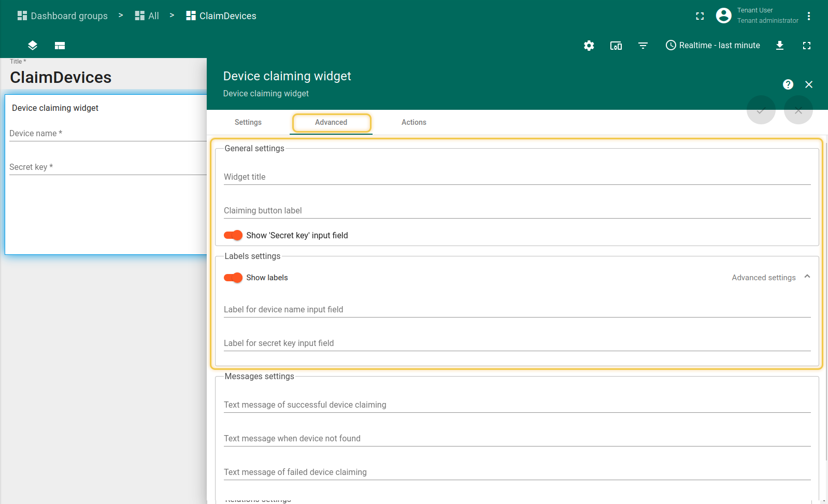Click the layers icon in dashboard toolbar
Viewport: 828px width, 504px height.
pyautogui.click(x=33, y=46)
